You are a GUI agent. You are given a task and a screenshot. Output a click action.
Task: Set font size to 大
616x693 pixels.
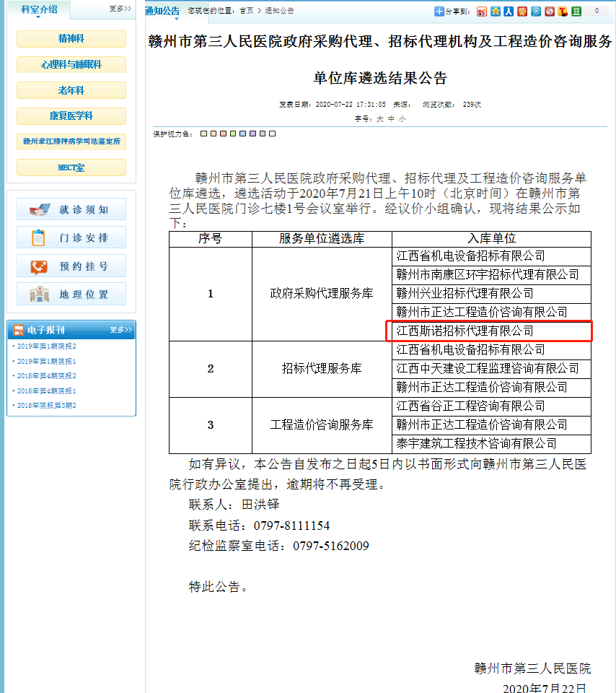(x=379, y=119)
